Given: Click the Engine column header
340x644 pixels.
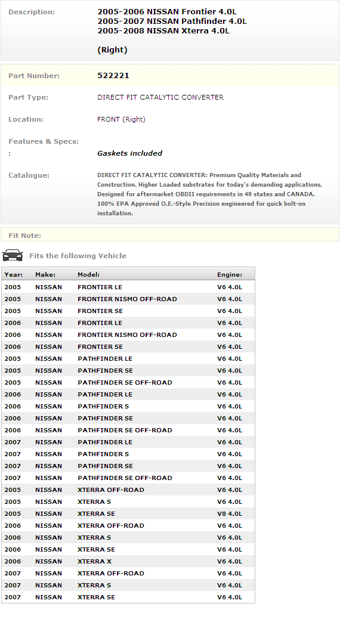Looking at the screenshot, I should 230,274.
